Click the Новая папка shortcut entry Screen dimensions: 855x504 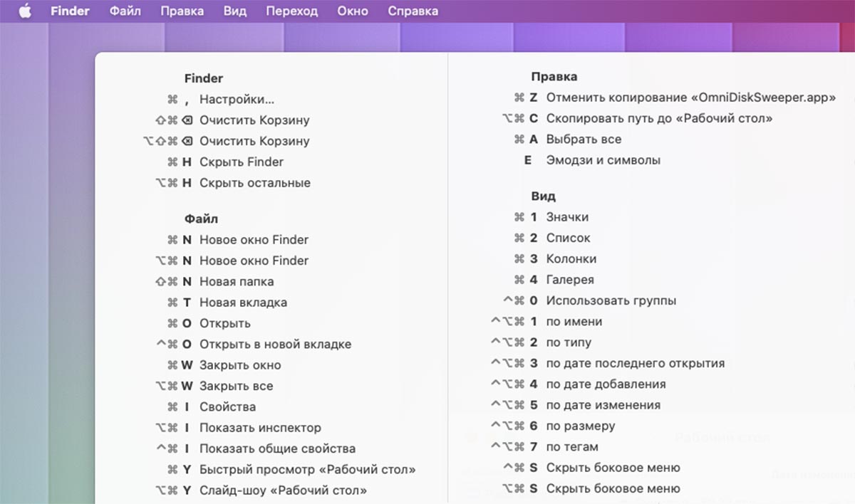[x=236, y=281]
